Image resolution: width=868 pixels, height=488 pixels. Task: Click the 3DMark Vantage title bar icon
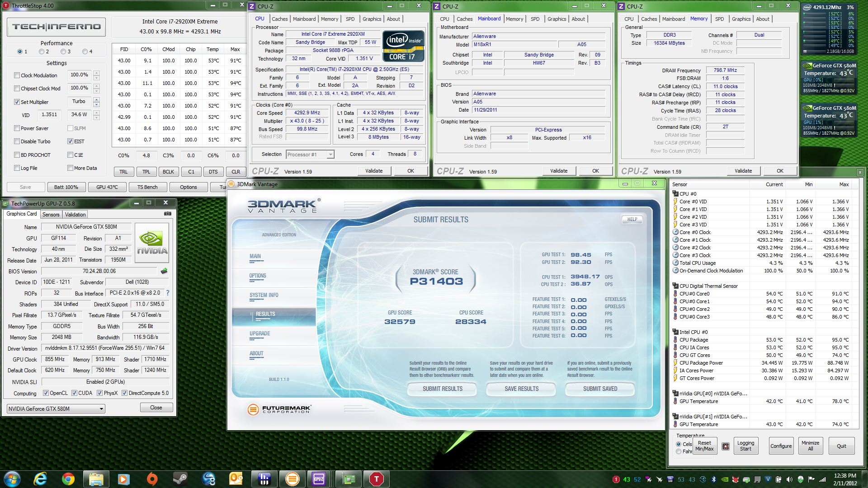point(231,184)
